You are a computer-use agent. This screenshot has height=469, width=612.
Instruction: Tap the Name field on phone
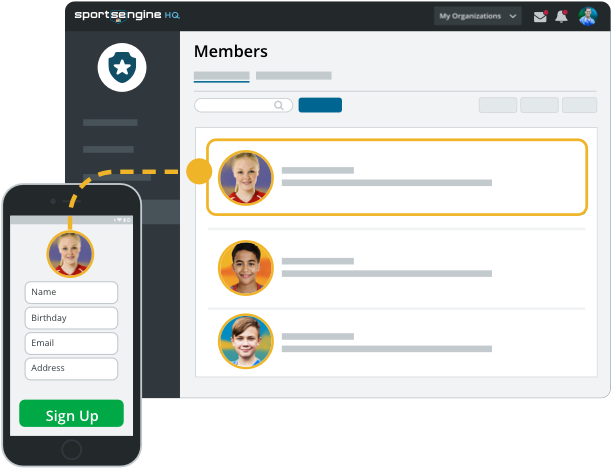coord(71,292)
